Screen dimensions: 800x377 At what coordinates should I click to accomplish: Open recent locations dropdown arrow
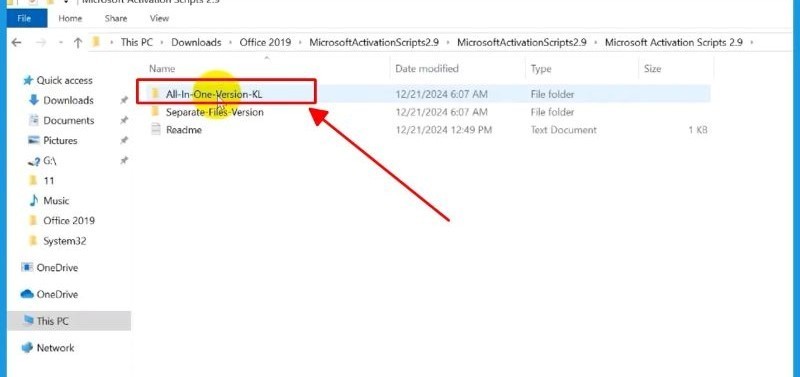pos(61,43)
